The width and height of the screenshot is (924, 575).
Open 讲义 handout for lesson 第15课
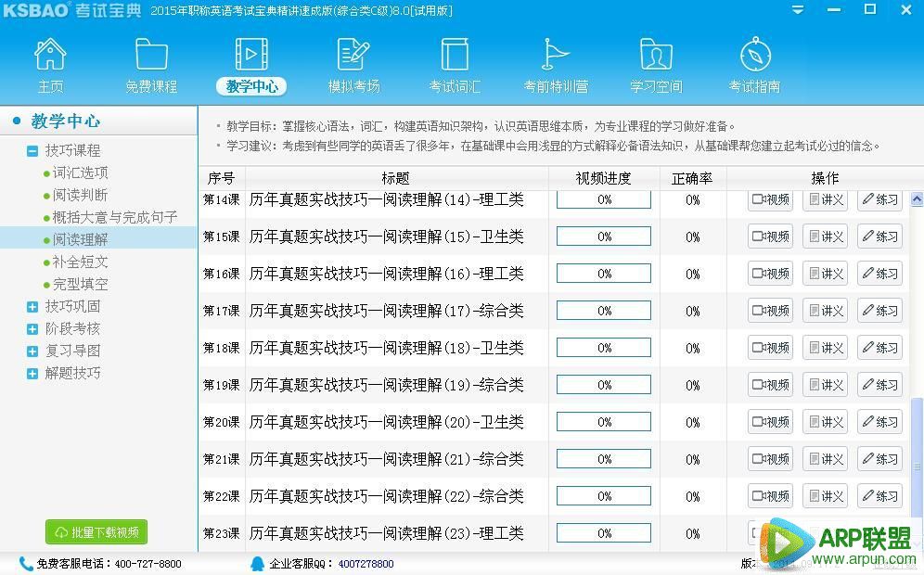(825, 236)
